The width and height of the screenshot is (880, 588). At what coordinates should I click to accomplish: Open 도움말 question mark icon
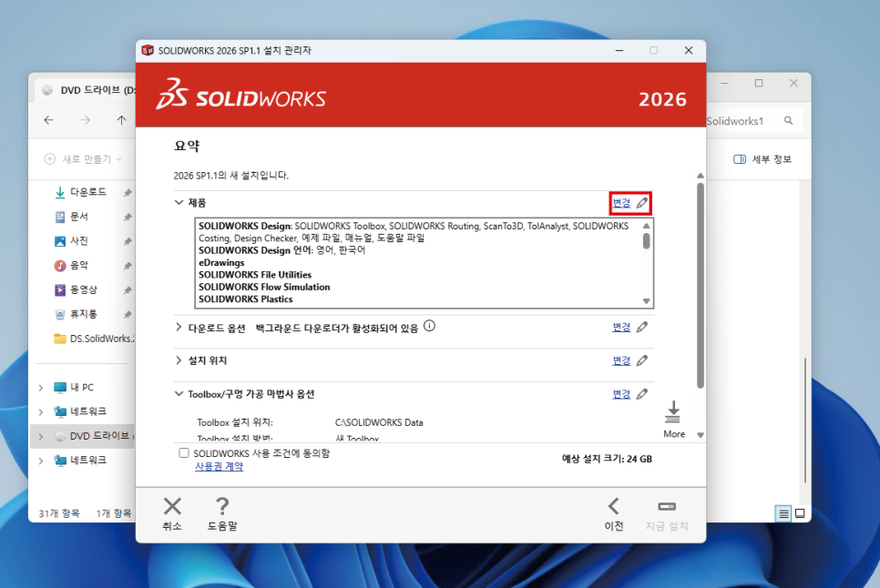pos(222,506)
